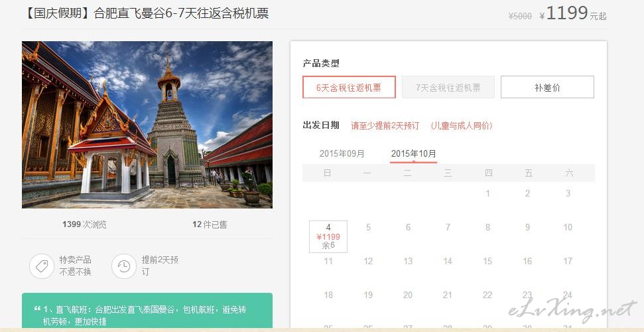
Task: Click calendar date 10
Action: tap(568, 227)
